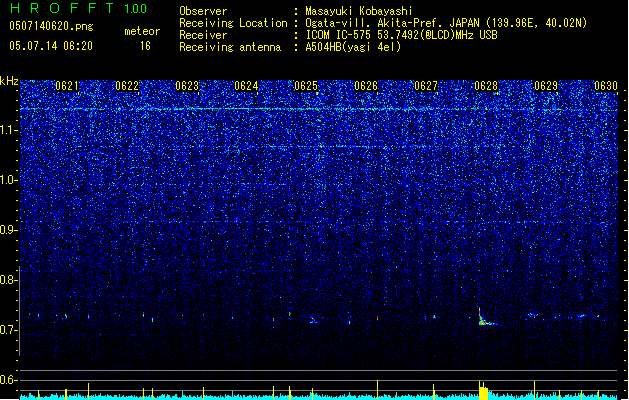629x400 pixels.
Task: Click the 1.1 kHz axis label
Action: click(x=8, y=130)
